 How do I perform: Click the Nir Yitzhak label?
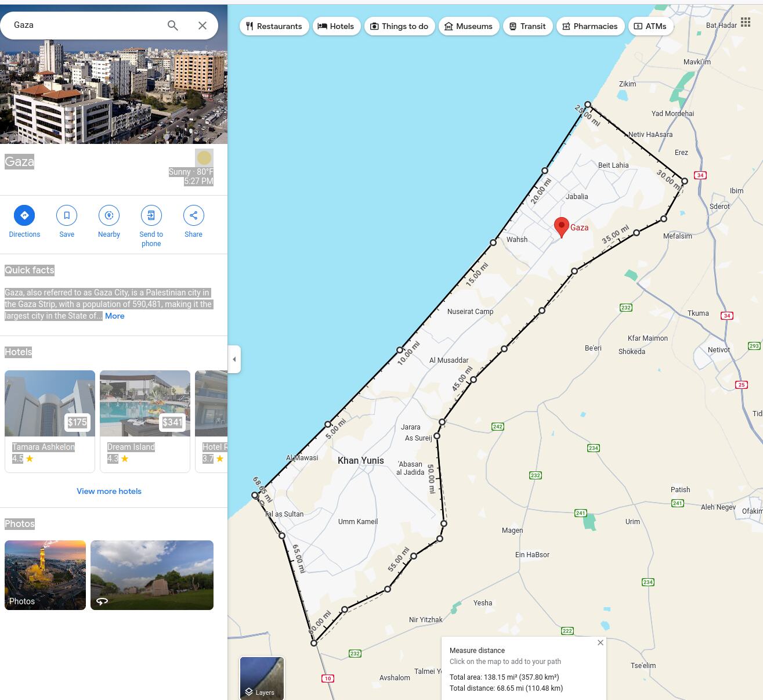coord(426,620)
